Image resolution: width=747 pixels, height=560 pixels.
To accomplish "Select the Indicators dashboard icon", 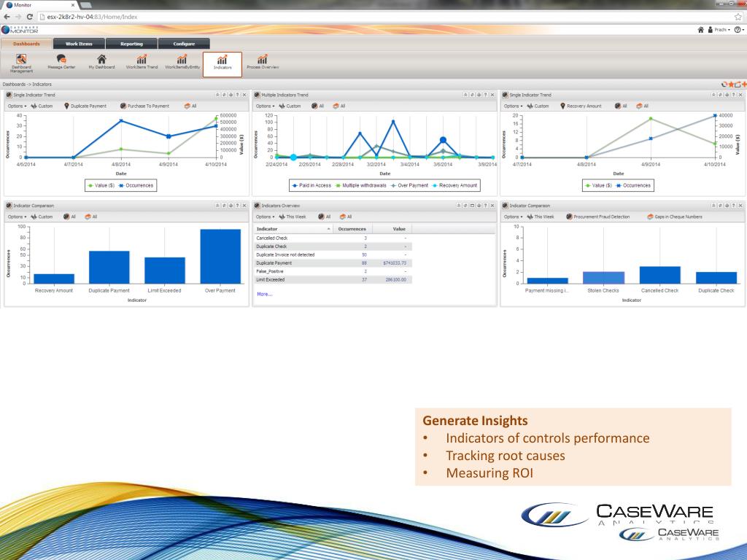I will 222,64.
